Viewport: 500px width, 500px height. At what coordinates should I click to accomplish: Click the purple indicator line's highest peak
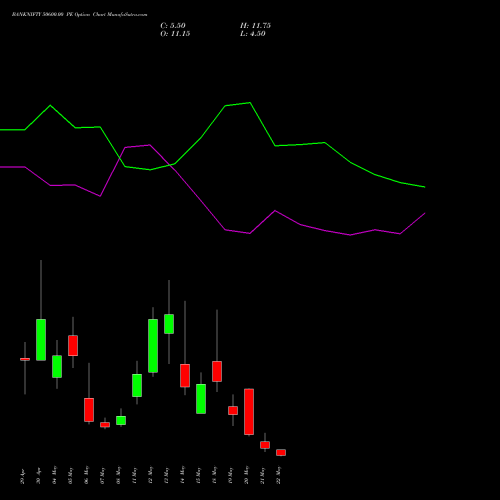[x=150, y=145]
